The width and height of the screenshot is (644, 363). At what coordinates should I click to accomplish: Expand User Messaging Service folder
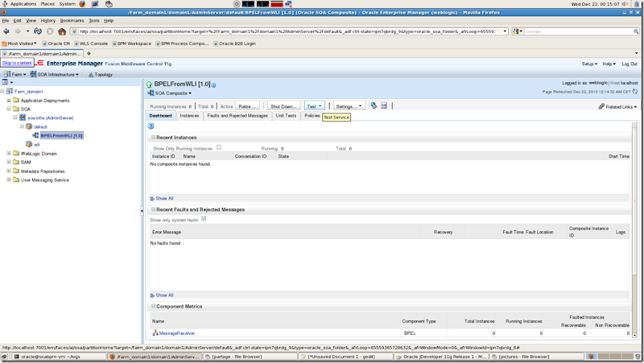coord(9,179)
